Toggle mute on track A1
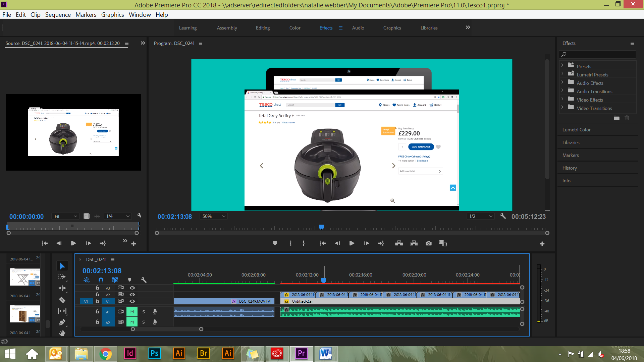The width and height of the screenshot is (644, 362). (132, 312)
